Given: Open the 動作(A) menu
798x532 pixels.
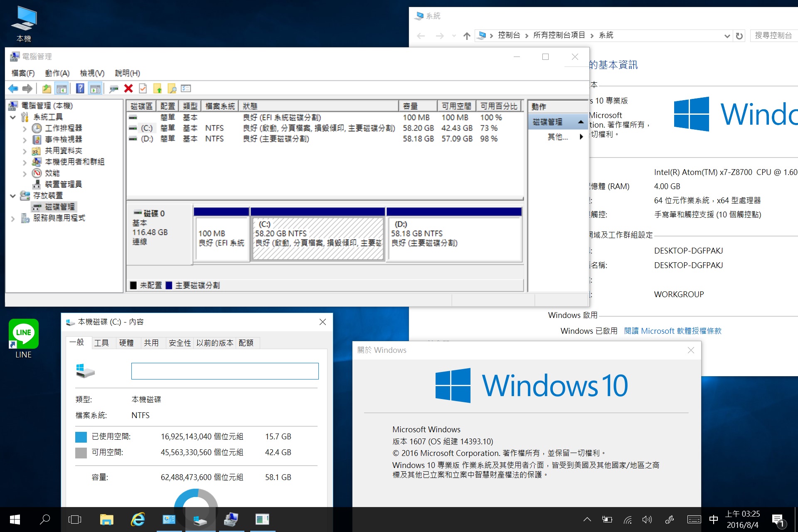Looking at the screenshot, I should point(57,73).
